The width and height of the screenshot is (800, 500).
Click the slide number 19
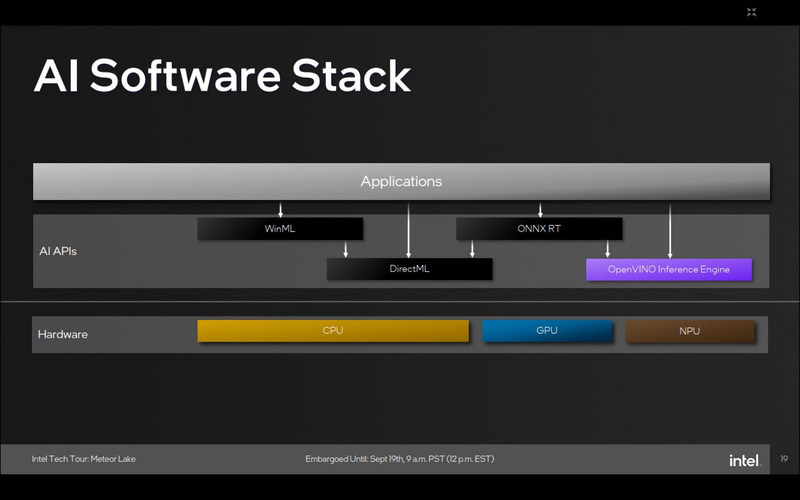(784, 459)
